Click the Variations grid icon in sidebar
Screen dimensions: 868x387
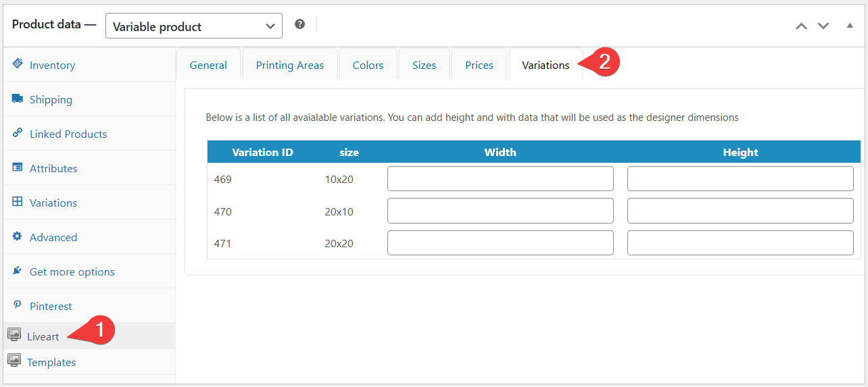pyautogui.click(x=18, y=202)
